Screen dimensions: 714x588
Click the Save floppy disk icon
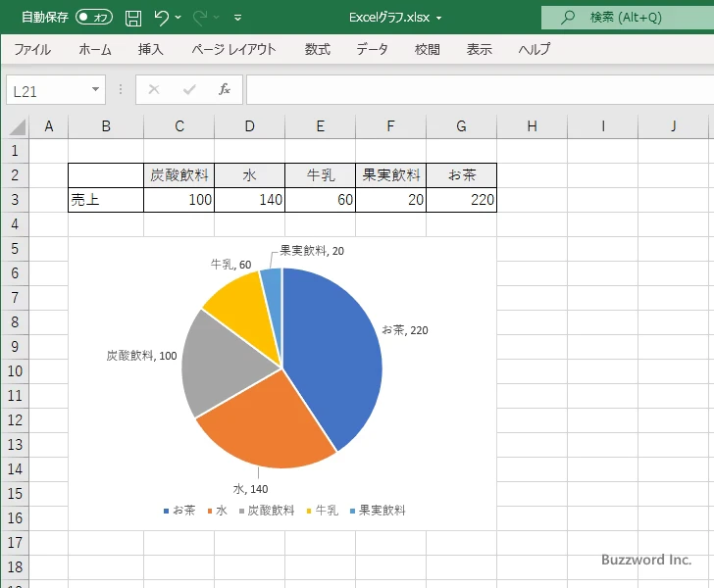point(133,18)
